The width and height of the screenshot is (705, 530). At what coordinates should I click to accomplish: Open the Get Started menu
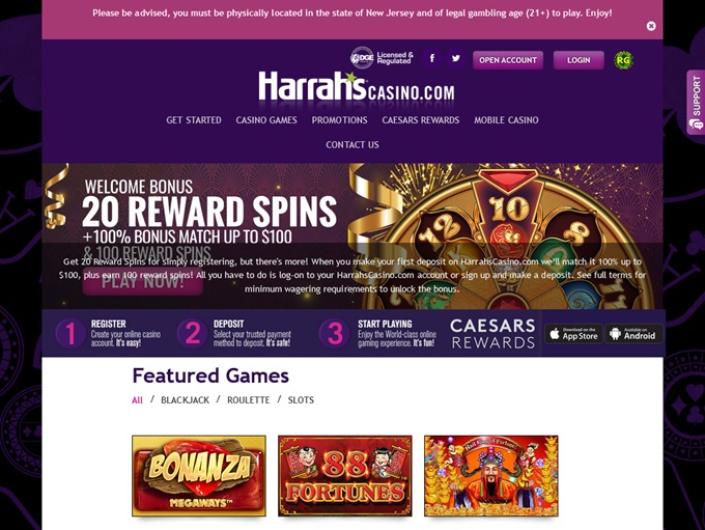point(194,120)
